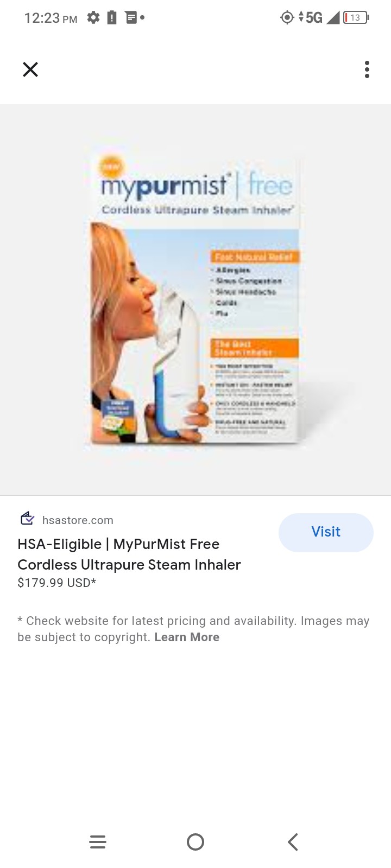Open the MyPurMist product image
391x868 pixels.
click(195, 299)
